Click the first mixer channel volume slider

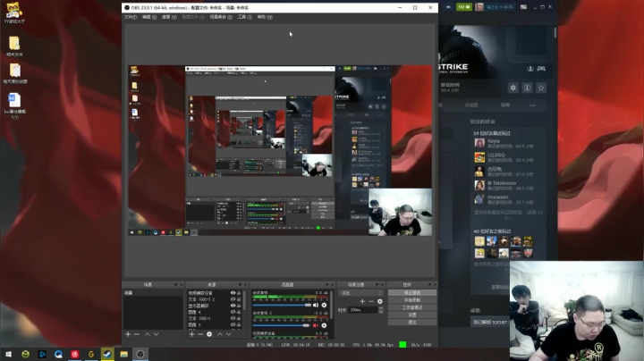coord(282,306)
